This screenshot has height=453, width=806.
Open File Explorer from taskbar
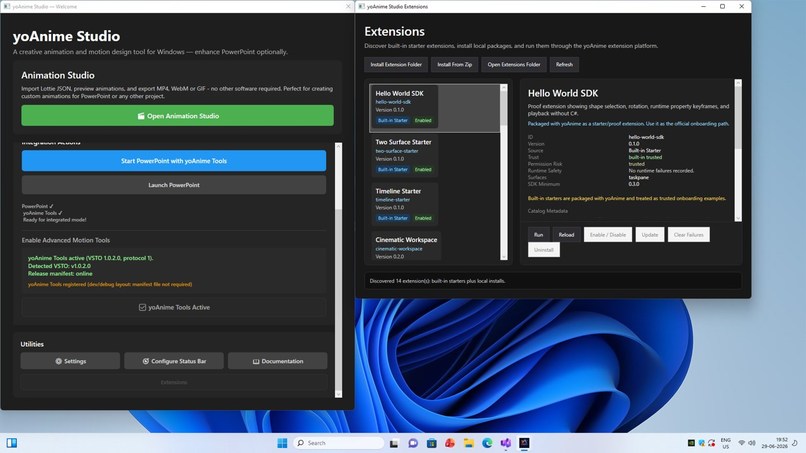[x=468, y=443]
